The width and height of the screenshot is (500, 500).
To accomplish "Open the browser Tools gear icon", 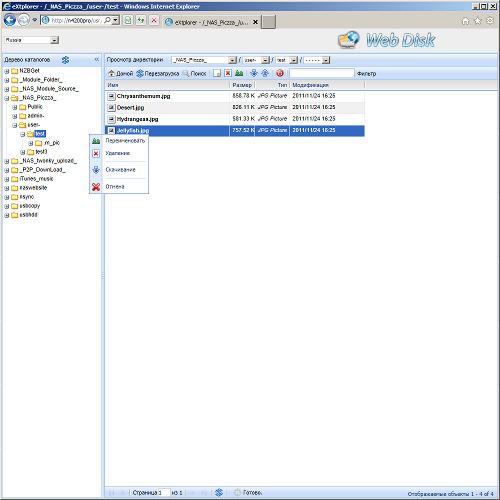I will click(x=490, y=21).
